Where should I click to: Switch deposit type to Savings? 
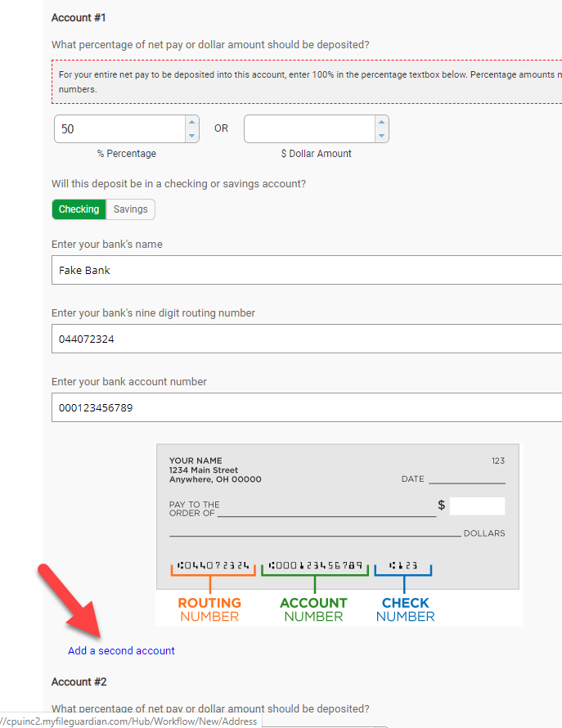point(131,209)
